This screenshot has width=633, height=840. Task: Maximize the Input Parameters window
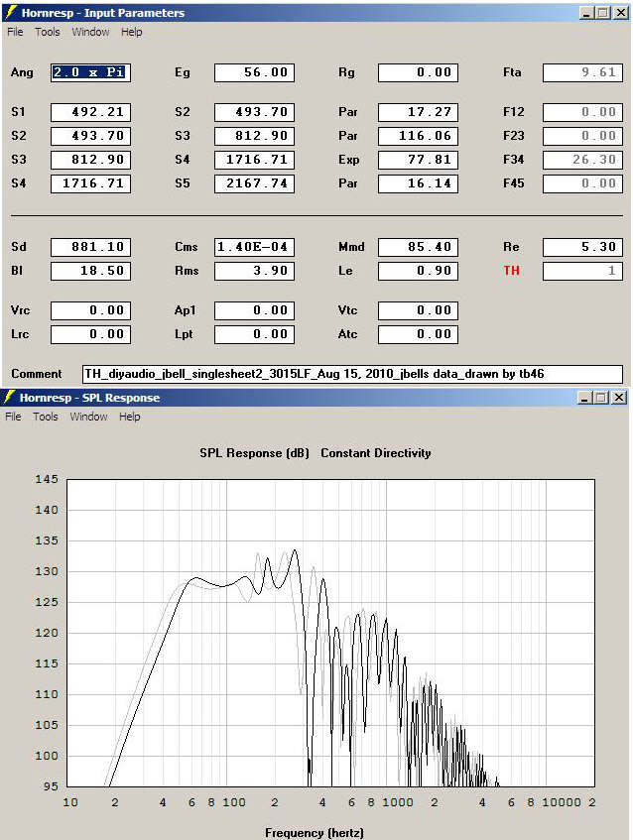pos(603,12)
